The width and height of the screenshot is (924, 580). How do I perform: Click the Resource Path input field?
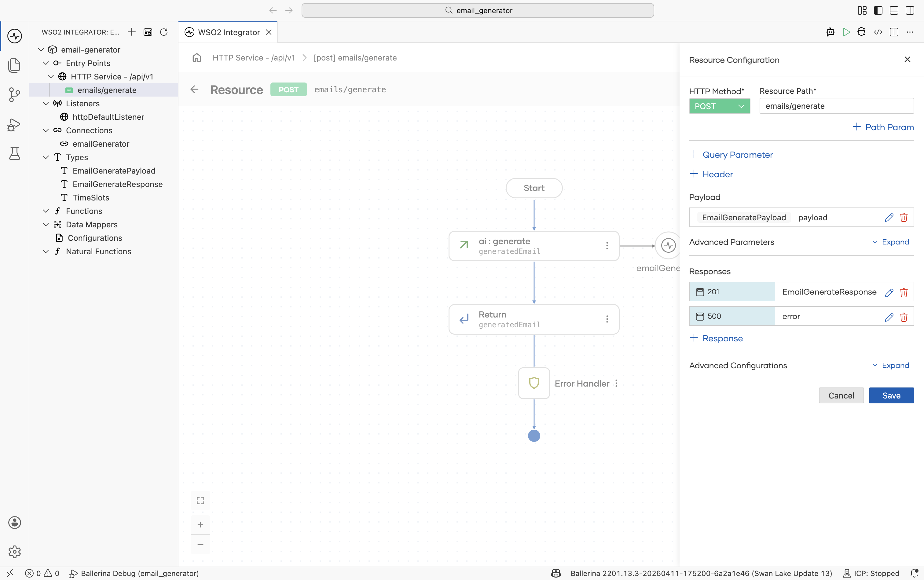tap(837, 106)
